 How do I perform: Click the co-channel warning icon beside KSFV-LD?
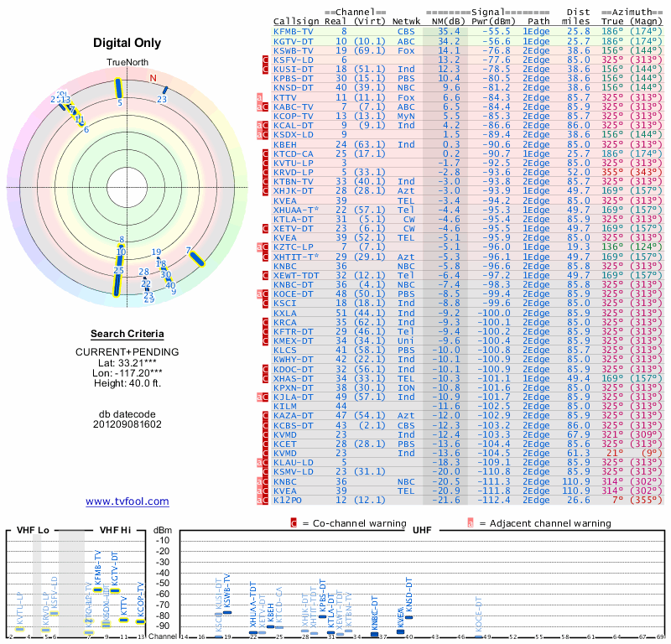pyautogui.click(x=265, y=60)
